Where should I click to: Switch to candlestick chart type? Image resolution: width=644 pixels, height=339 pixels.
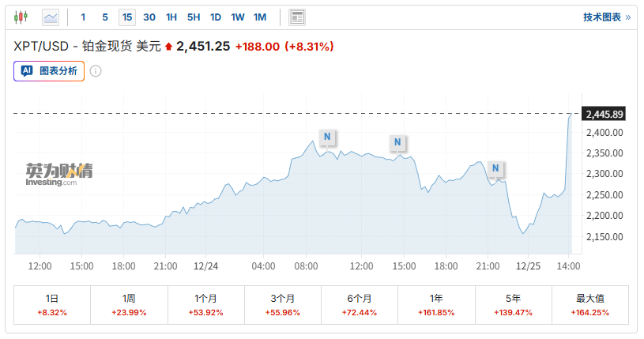21,17
